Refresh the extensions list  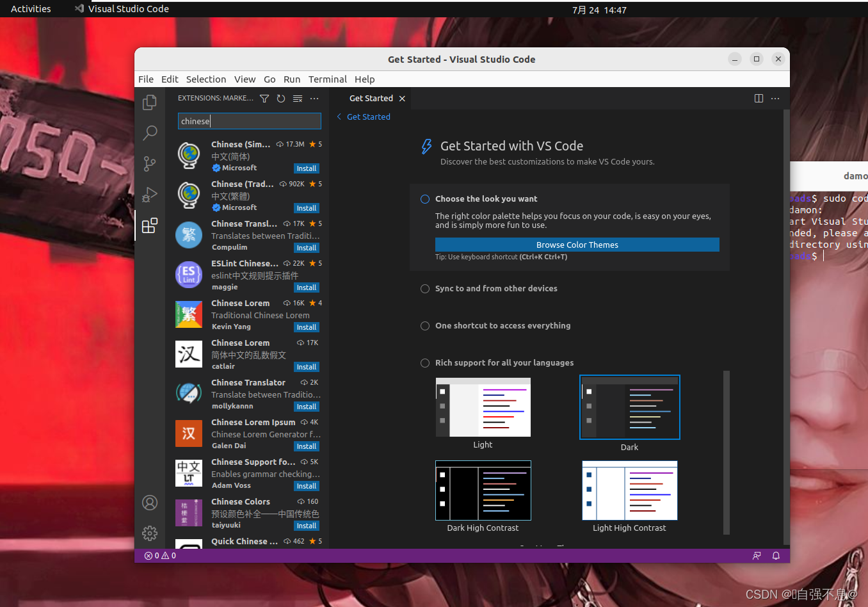281,99
